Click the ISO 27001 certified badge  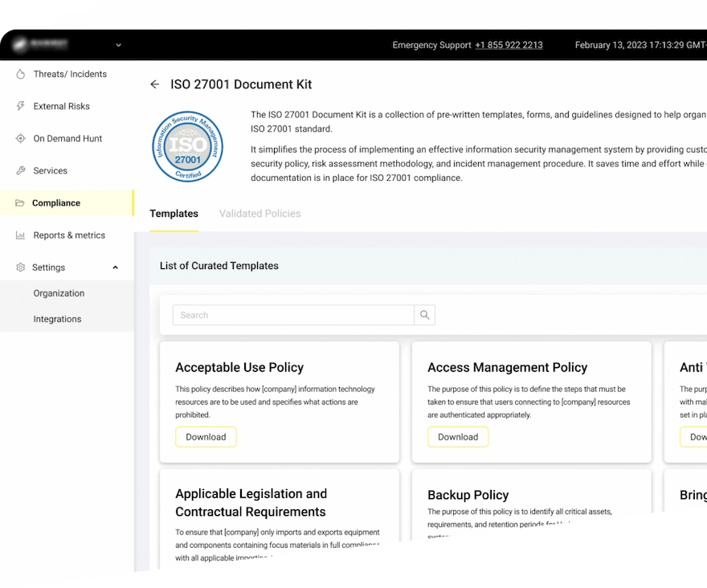187,146
